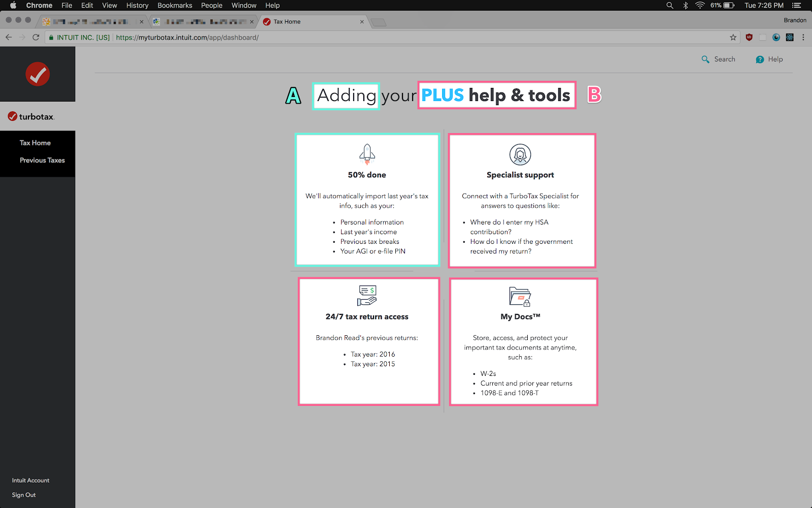Open the uBlock red shield extension

[749, 37]
